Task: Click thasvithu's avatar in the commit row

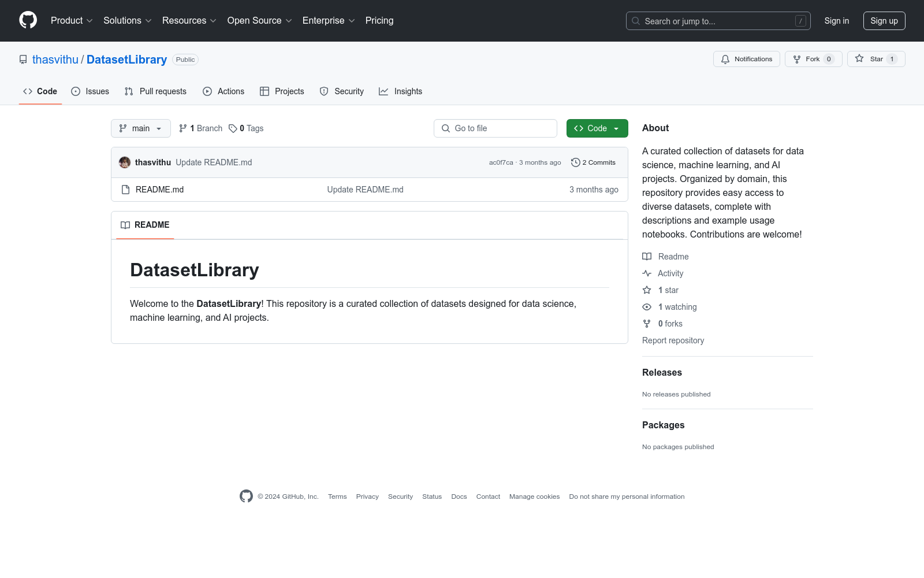Action: click(x=125, y=162)
